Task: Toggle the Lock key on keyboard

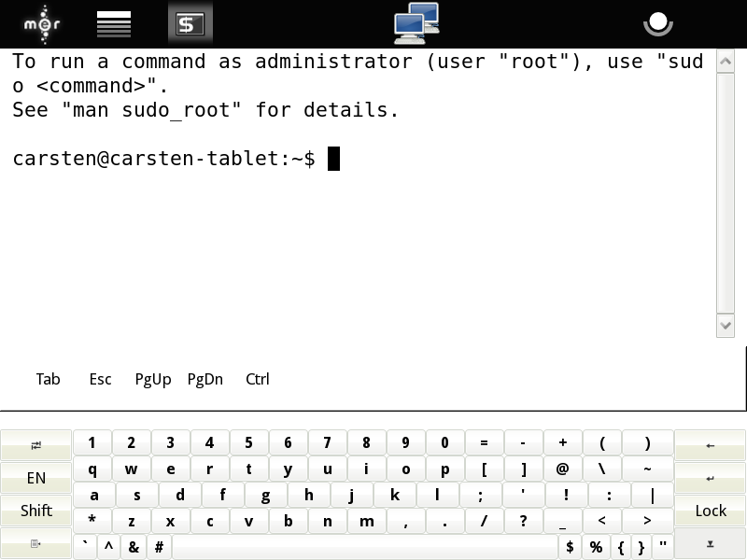Action: [710, 511]
